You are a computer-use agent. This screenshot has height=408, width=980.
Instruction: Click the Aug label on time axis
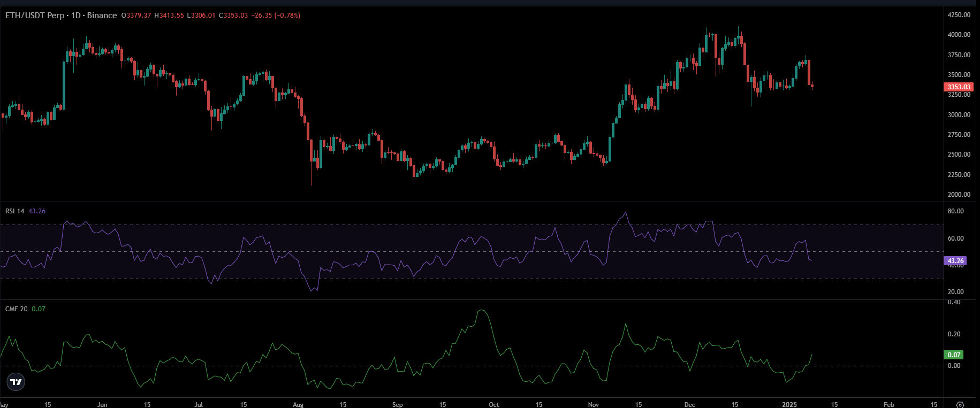(x=298, y=404)
